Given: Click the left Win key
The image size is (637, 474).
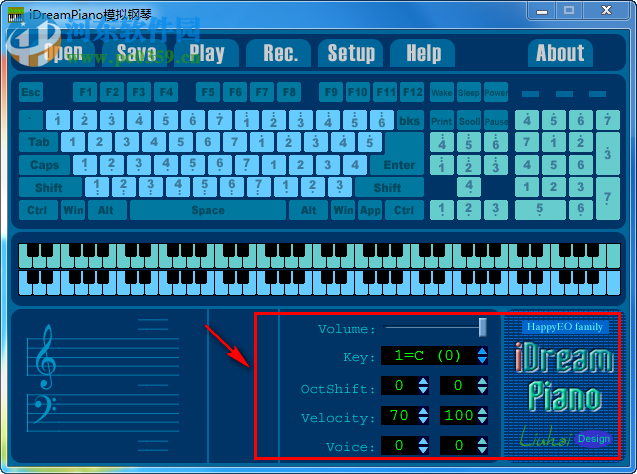Looking at the screenshot, I should pyautogui.click(x=73, y=210).
